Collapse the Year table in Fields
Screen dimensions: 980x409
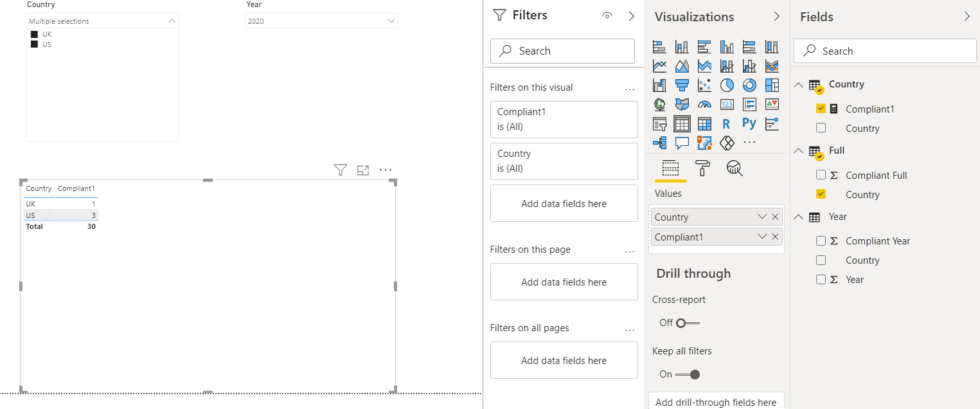click(799, 217)
